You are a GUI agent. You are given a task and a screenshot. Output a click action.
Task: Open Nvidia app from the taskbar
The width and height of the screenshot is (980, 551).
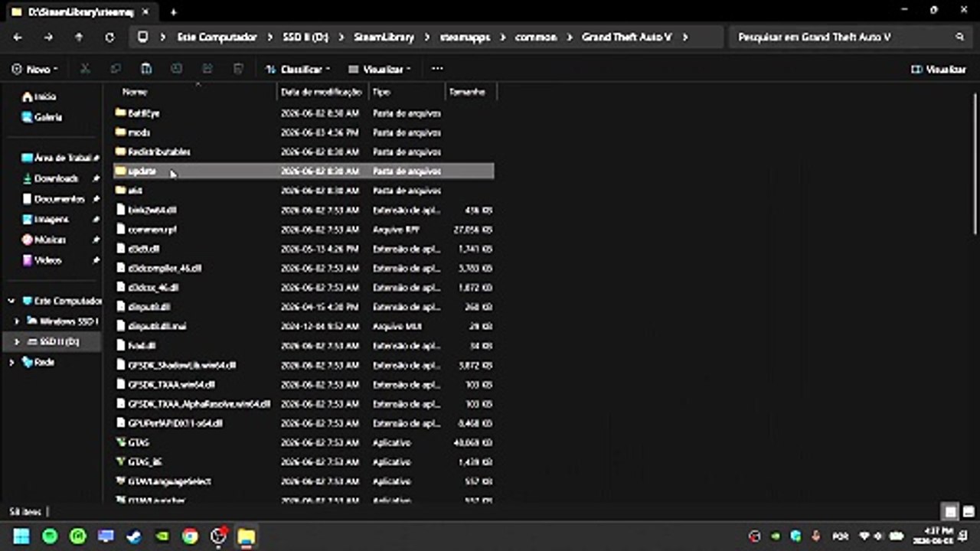point(162,536)
